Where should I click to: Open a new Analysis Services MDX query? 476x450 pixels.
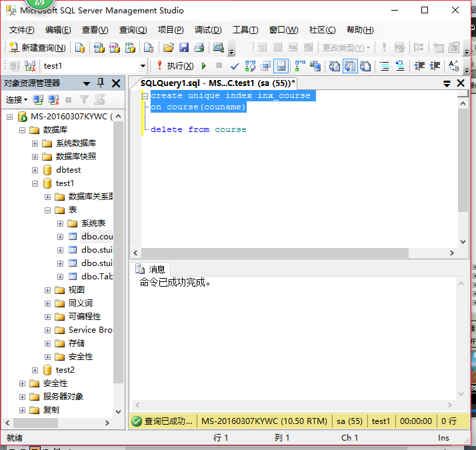point(99,47)
